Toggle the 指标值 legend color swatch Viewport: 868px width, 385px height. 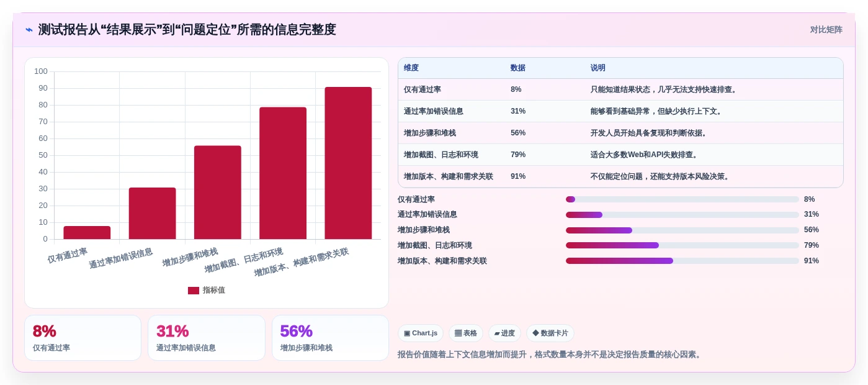click(194, 291)
